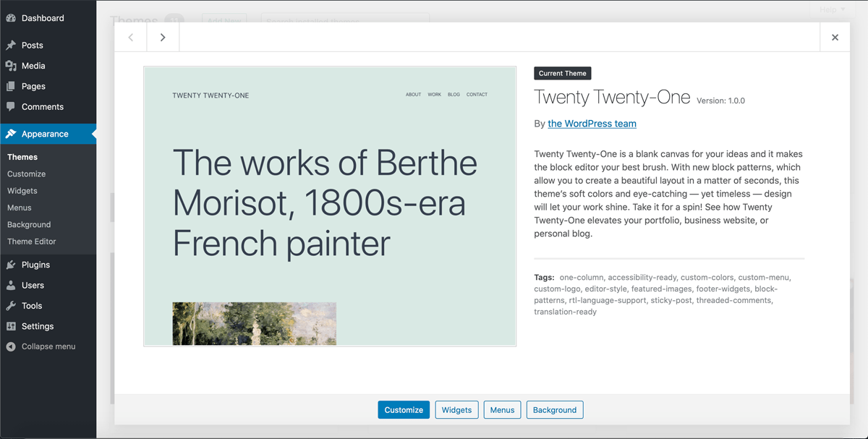Open the Theme Editor submenu item

tap(32, 242)
